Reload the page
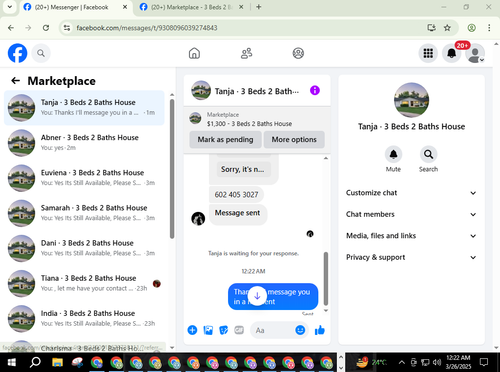 point(46,28)
